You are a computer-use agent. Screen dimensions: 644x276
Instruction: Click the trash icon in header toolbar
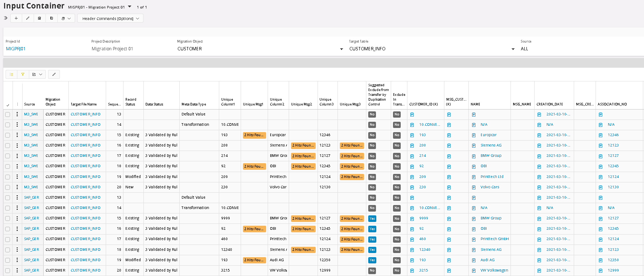point(39,18)
